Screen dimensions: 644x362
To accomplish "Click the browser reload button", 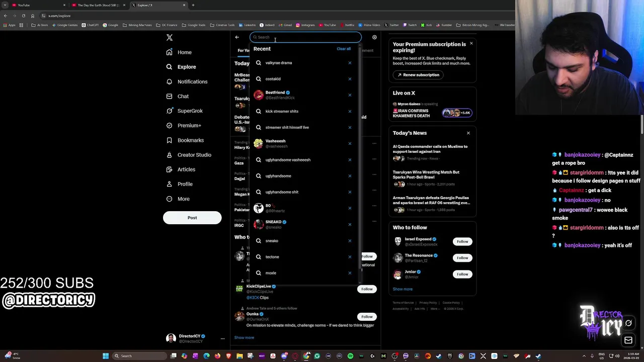I will [x=23, y=16].
